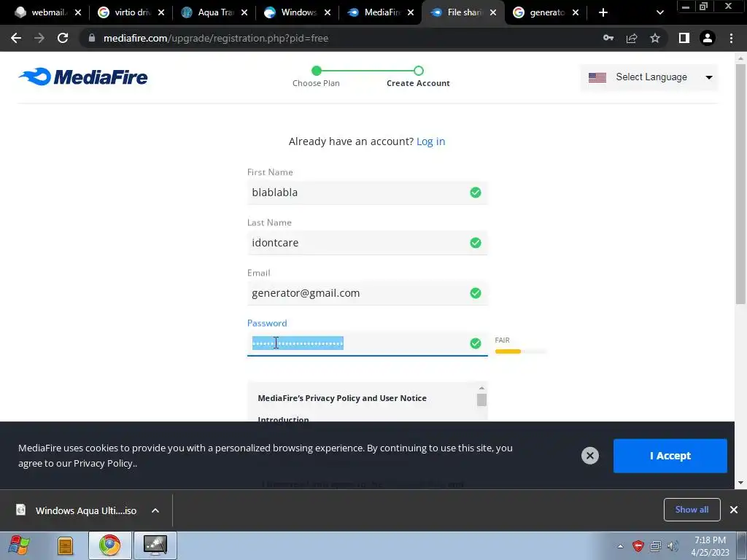The image size is (747, 560).
Task: Open a new browser tab
Action: point(603,12)
